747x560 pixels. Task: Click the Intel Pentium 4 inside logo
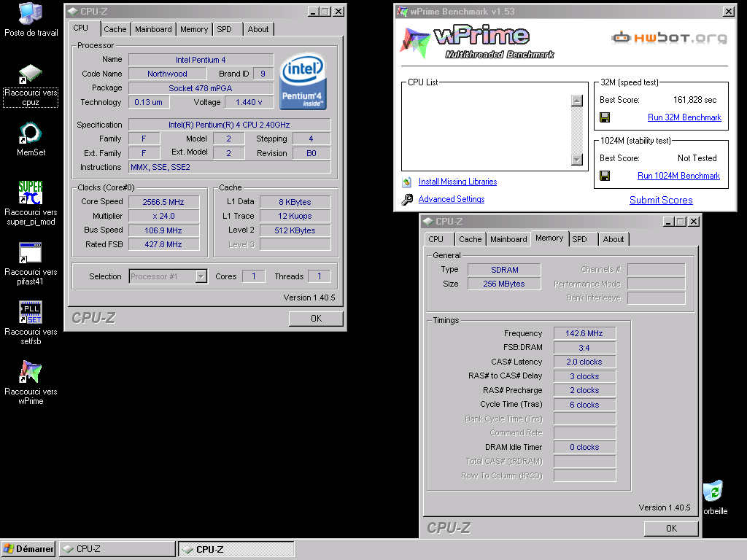tap(303, 82)
